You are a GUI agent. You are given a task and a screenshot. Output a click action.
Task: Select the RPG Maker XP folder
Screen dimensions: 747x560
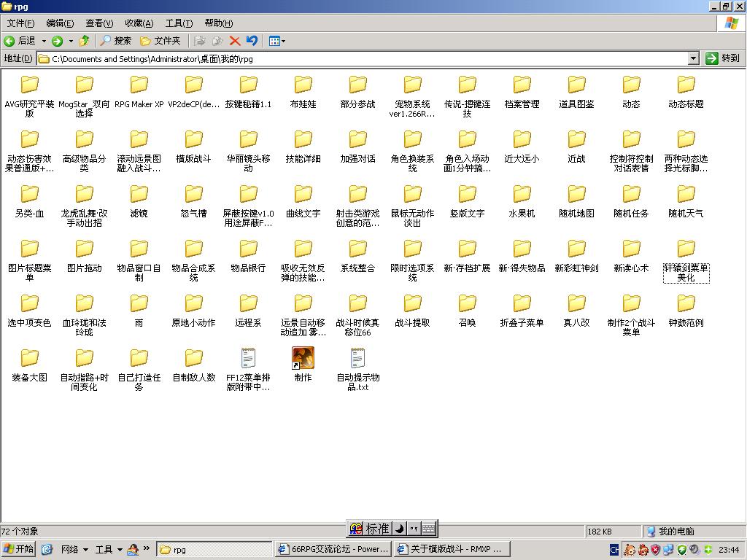[x=139, y=93]
